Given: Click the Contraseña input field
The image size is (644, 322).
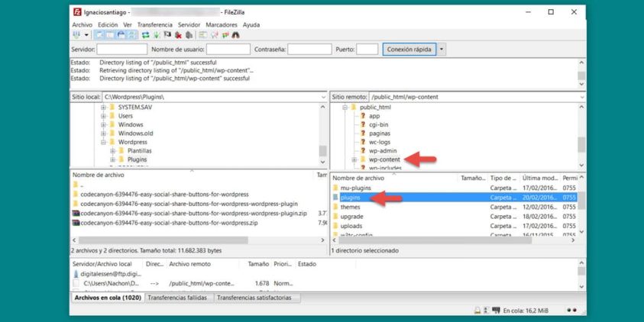Looking at the screenshot, I should point(309,50).
